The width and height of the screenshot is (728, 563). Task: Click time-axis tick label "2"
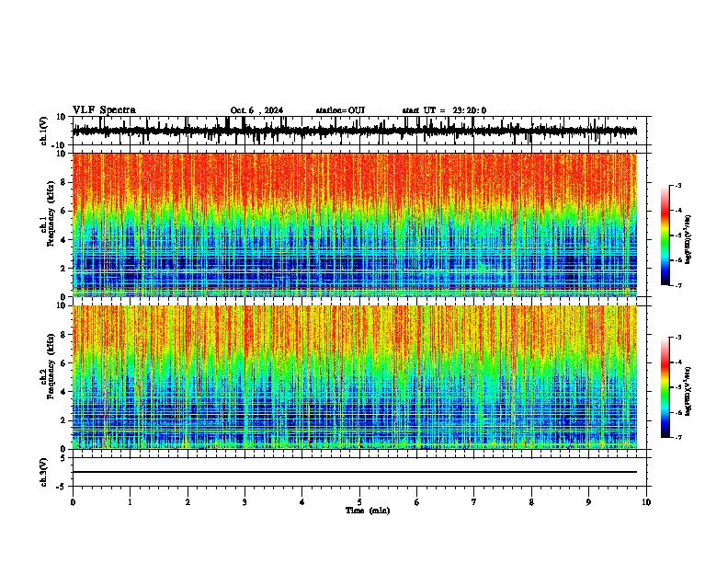point(188,502)
